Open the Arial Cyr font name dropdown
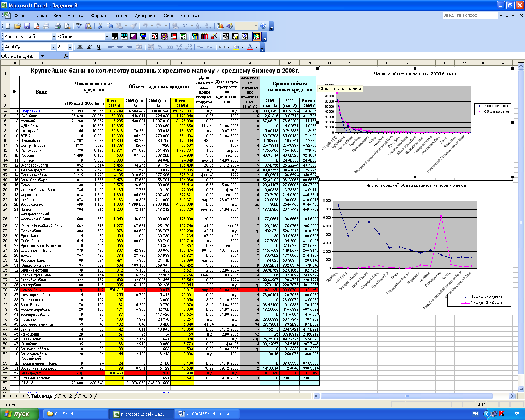This screenshot has height=420, width=525. click(53, 47)
